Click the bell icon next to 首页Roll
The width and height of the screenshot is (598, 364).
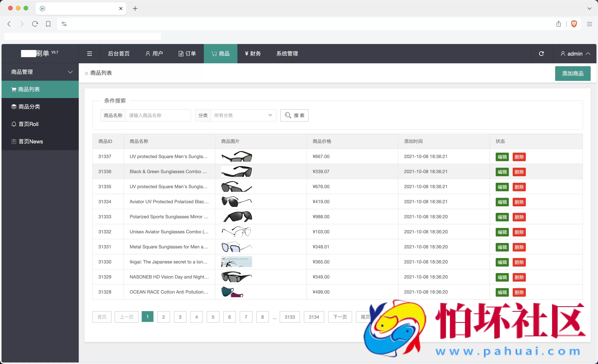point(14,124)
